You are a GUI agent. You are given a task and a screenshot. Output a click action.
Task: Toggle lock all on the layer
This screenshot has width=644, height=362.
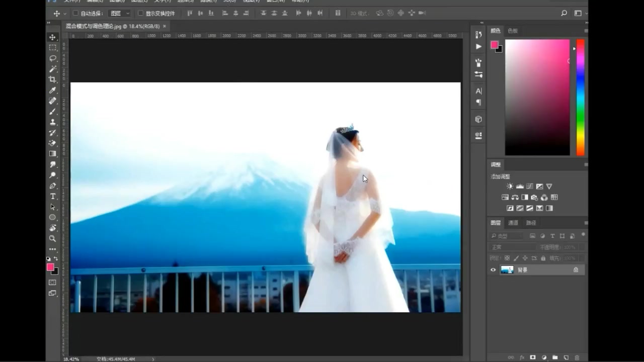(543, 258)
